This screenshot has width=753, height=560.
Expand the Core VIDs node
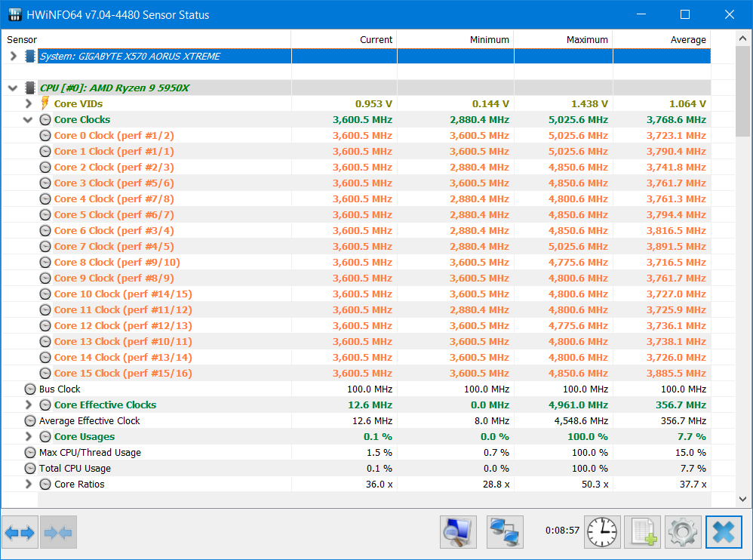(29, 103)
